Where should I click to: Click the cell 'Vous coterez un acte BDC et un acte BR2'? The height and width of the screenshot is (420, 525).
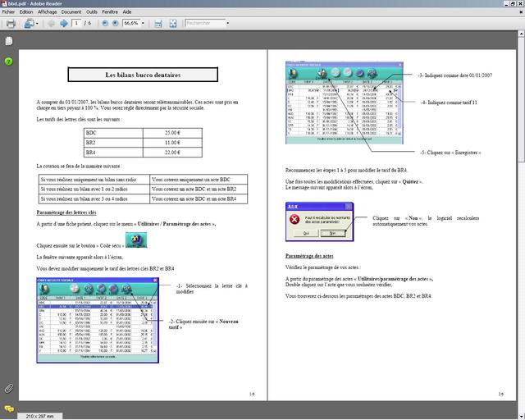coord(199,189)
